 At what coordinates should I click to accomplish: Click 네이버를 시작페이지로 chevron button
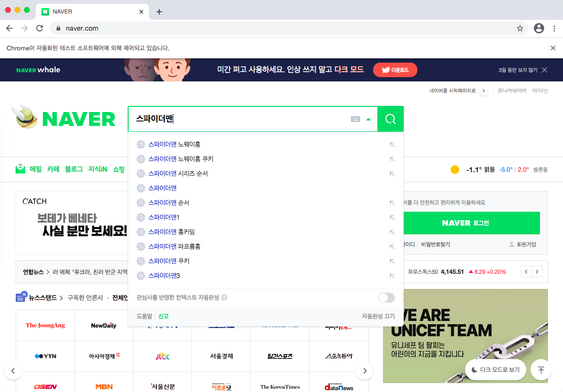click(484, 91)
